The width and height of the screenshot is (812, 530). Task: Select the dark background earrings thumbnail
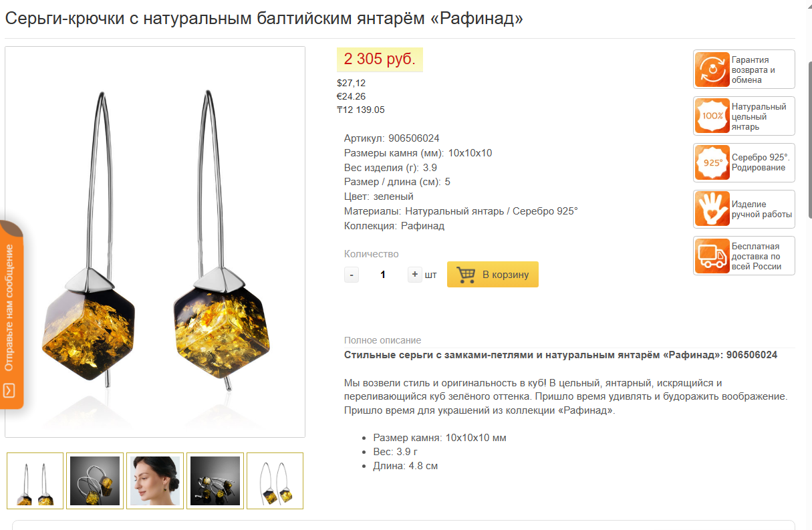click(95, 481)
